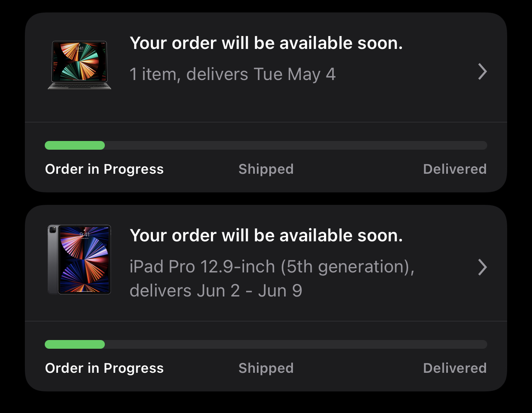Click 'iPad Pro 12.9-inch (5th generation)' text
The height and width of the screenshot is (413, 532).
tap(272, 267)
